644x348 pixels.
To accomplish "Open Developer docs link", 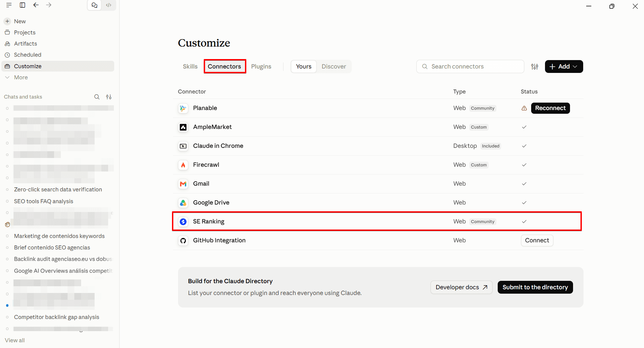I will coord(461,287).
